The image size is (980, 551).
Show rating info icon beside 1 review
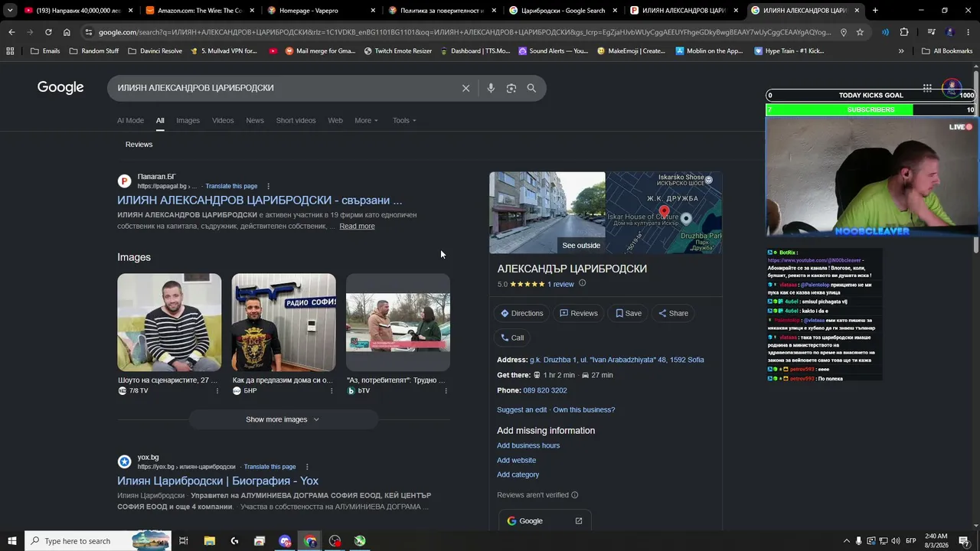tap(582, 283)
